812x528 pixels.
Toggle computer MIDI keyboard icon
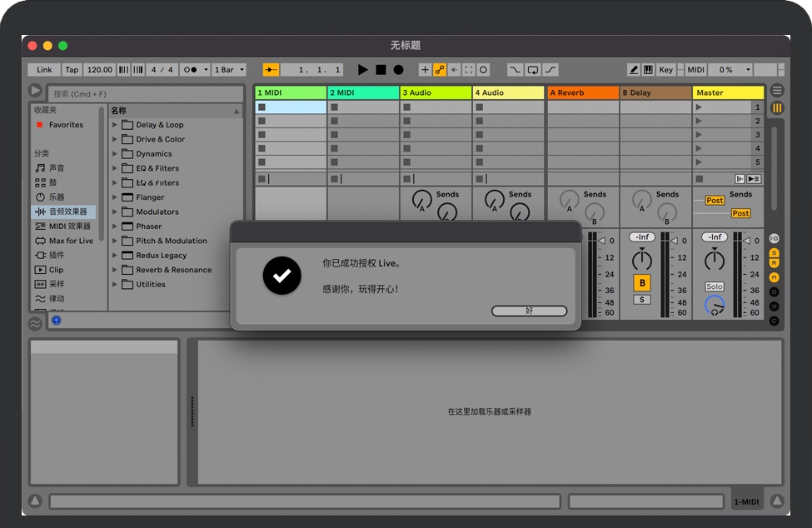point(648,69)
